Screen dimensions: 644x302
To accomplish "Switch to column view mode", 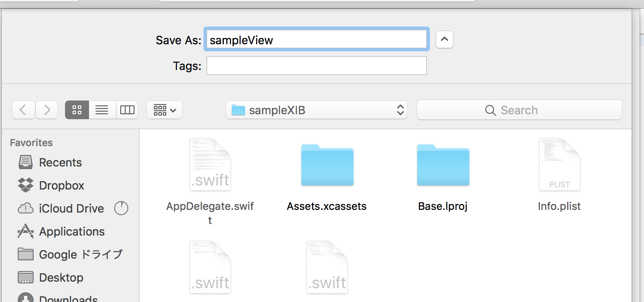I will tap(127, 110).
